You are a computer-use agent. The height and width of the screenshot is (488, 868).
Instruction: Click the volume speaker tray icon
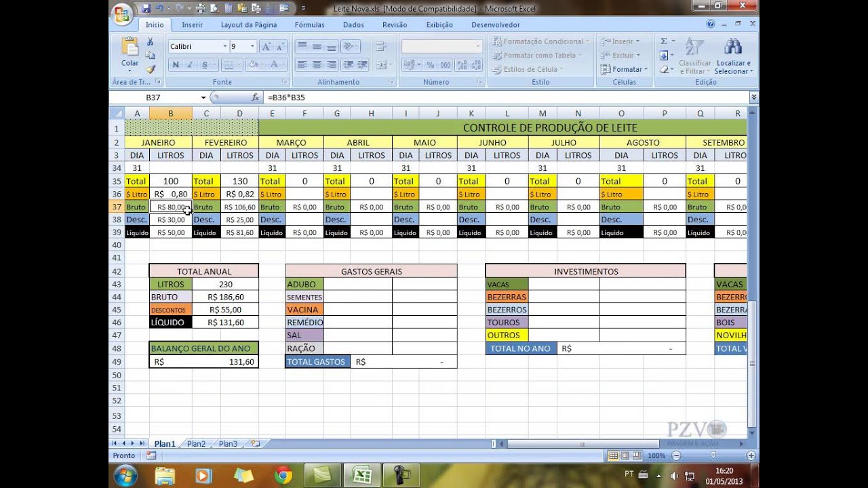click(674, 475)
